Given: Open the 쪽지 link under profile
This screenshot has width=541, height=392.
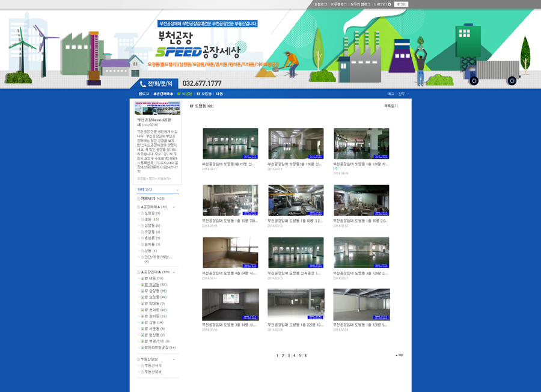Looking at the screenshot, I should tap(151, 179).
